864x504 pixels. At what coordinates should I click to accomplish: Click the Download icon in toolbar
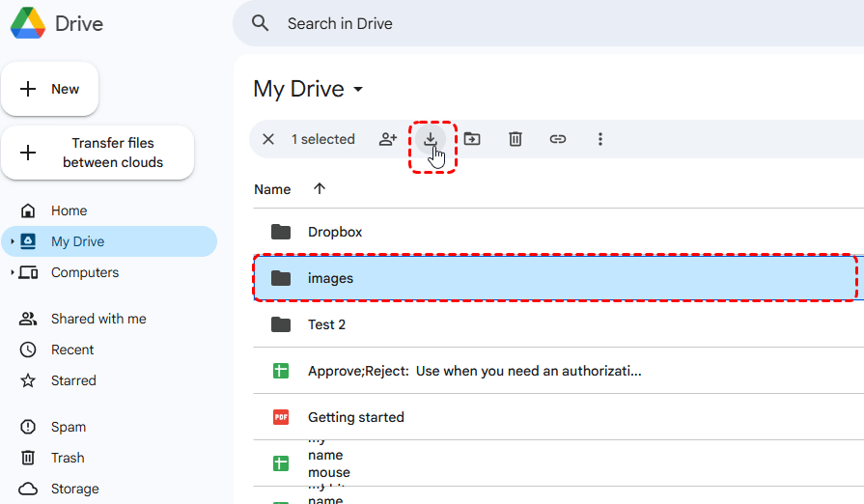click(431, 139)
